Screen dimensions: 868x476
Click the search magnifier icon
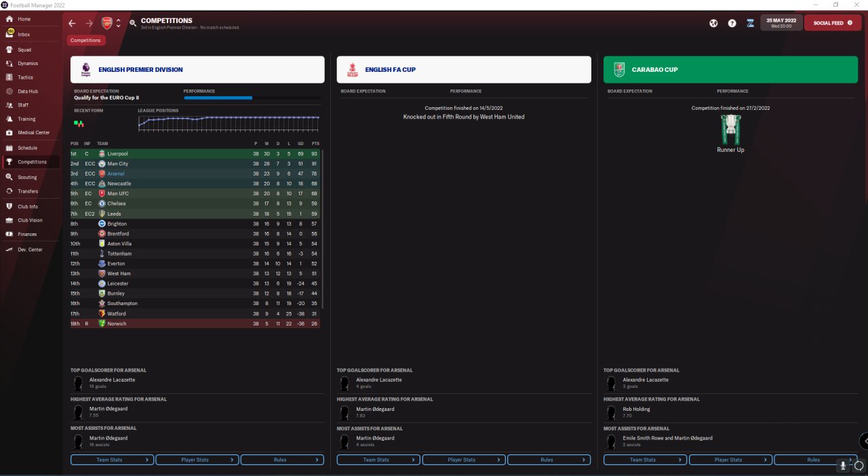[x=133, y=23]
